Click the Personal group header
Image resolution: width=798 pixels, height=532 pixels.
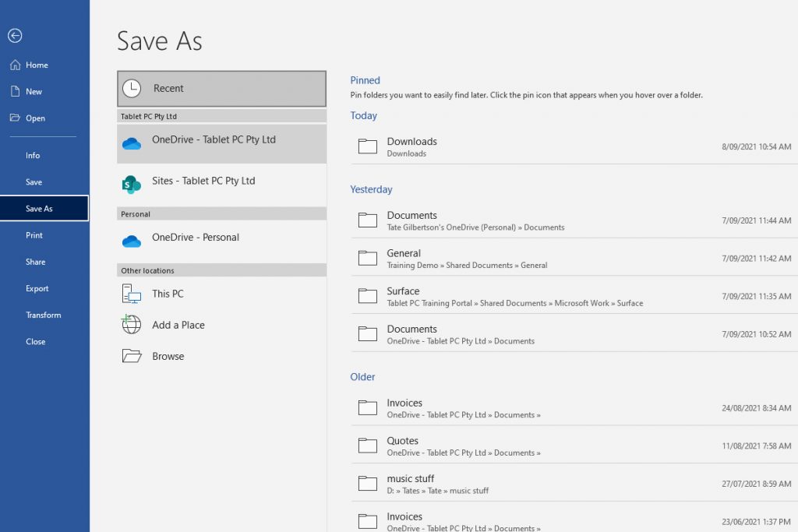[221, 213]
